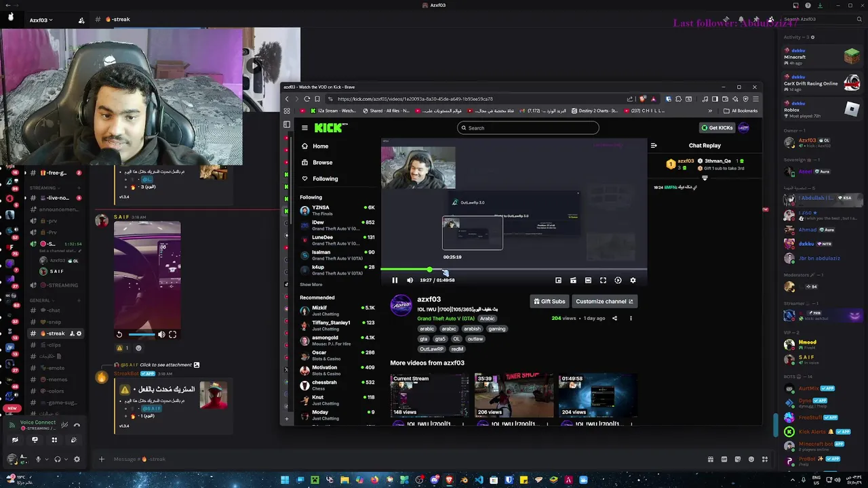
Task: Mute microphone in Discord user panel
Action: (38, 459)
